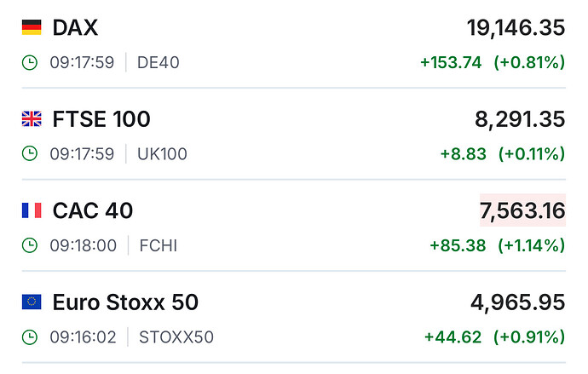This screenshot has height=374, width=588.
Task: Click the STOXX50 ticker symbol
Action: click(176, 337)
